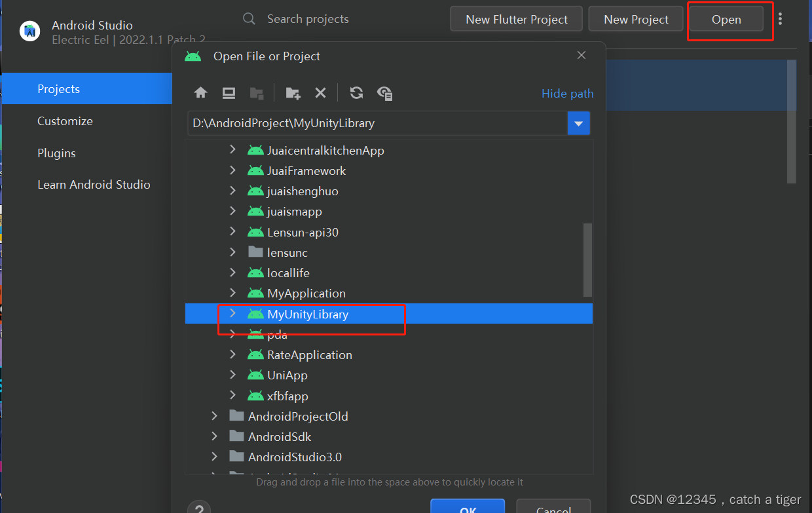Select the lensunc folder row

[389, 252]
